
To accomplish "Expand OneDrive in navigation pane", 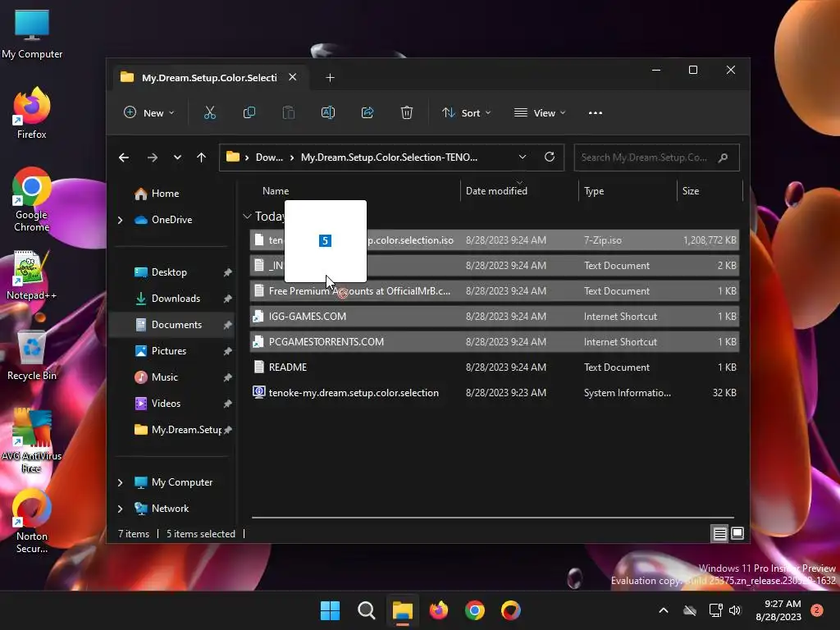I will pyautogui.click(x=120, y=220).
